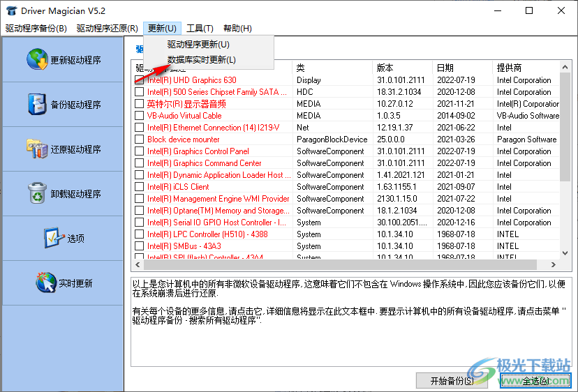Click the 实时更新 sidebar label
The height and width of the screenshot is (392, 578).
click(75, 283)
